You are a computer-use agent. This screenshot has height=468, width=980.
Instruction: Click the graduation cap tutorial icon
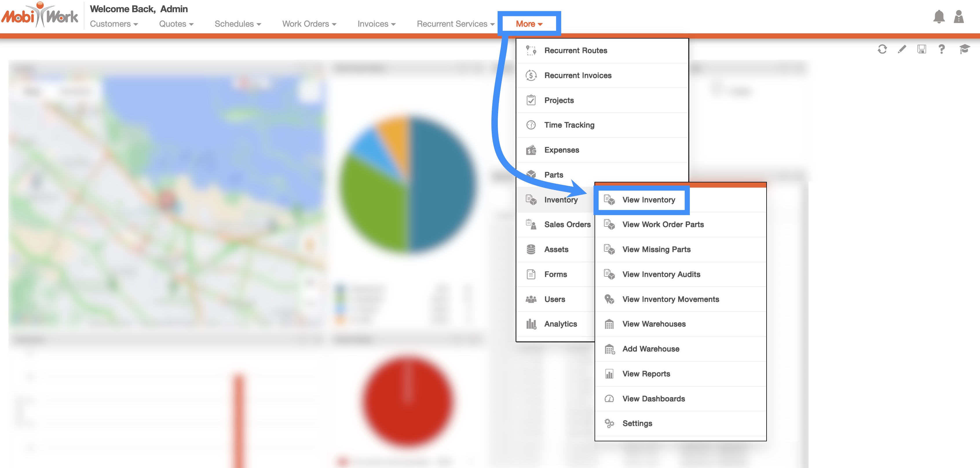pyautogui.click(x=964, y=49)
